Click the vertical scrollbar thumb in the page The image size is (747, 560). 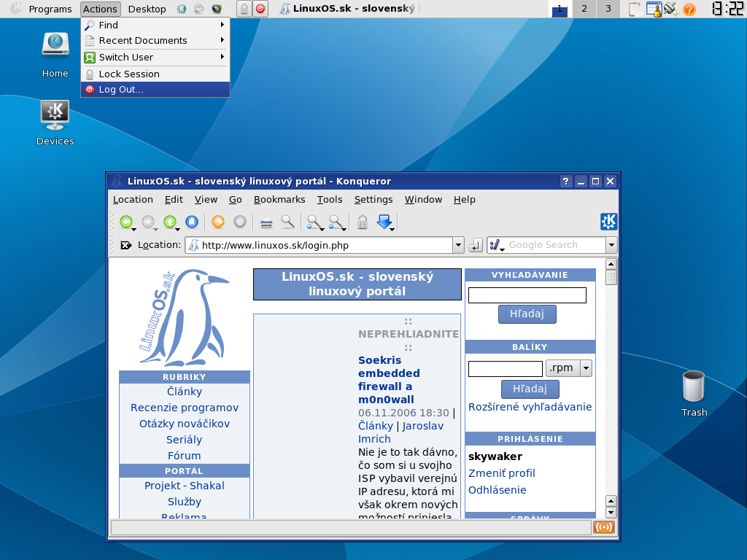click(611, 278)
